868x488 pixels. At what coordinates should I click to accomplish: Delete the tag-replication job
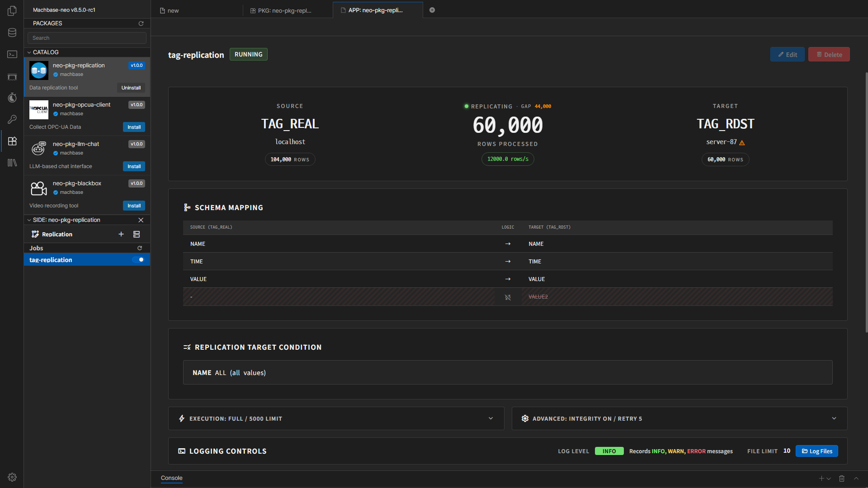click(x=829, y=54)
